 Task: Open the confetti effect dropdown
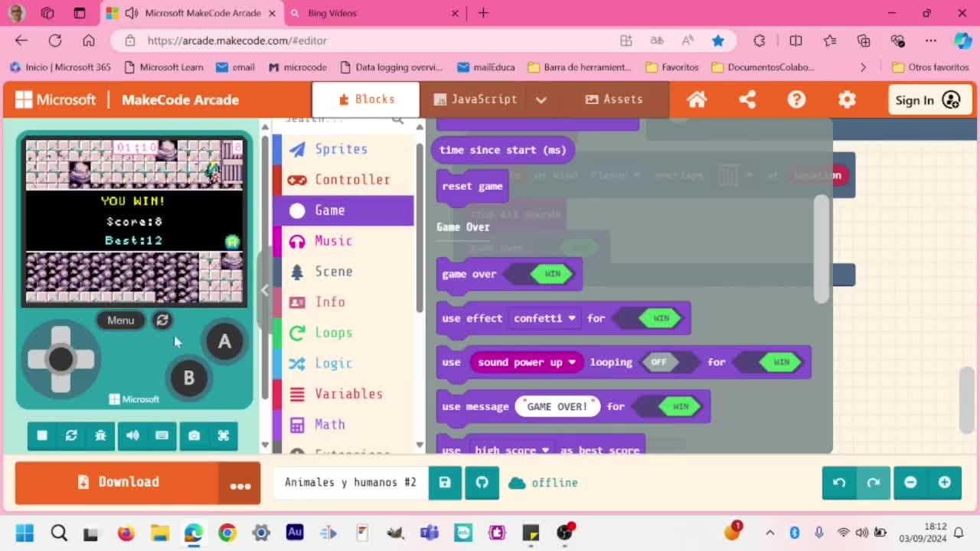544,318
